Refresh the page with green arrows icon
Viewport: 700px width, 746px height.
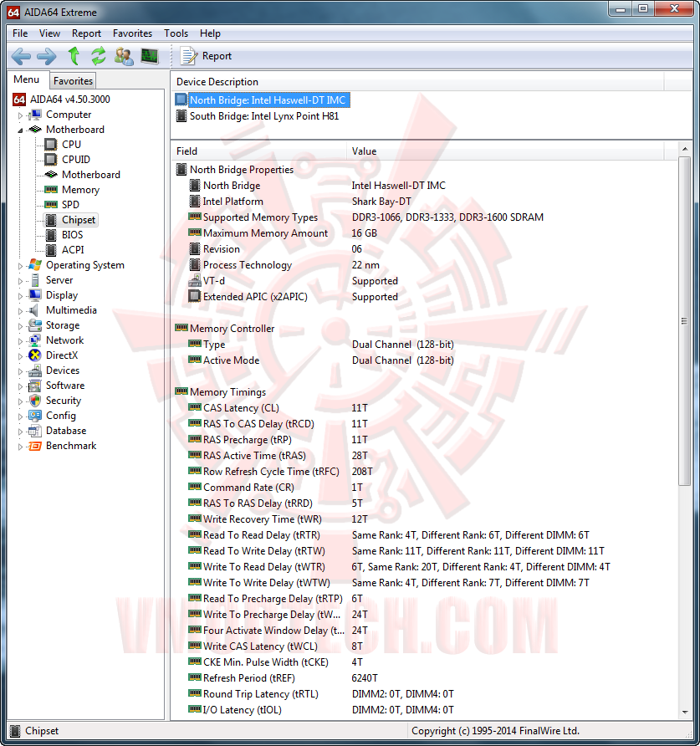(99, 56)
